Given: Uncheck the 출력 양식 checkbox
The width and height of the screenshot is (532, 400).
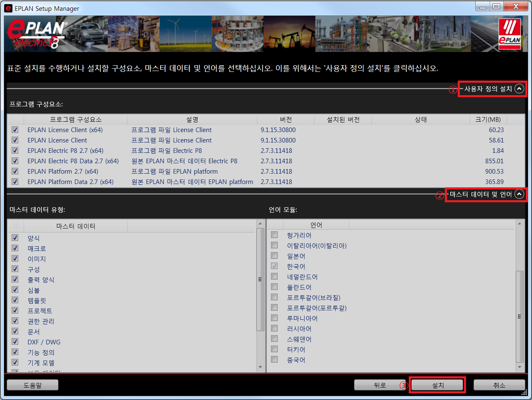Looking at the screenshot, I should pyautogui.click(x=15, y=279).
